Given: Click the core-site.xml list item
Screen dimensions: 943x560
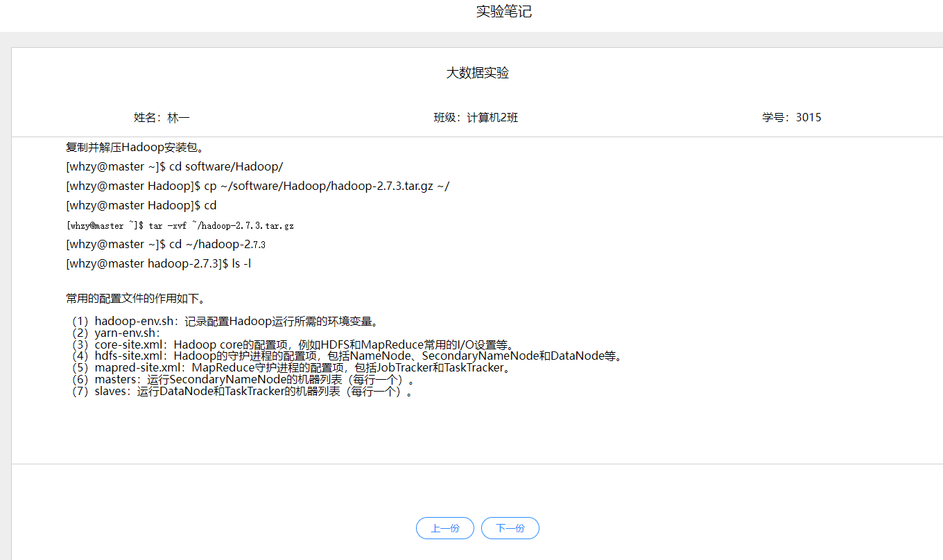Looking at the screenshot, I should click(291, 345).
